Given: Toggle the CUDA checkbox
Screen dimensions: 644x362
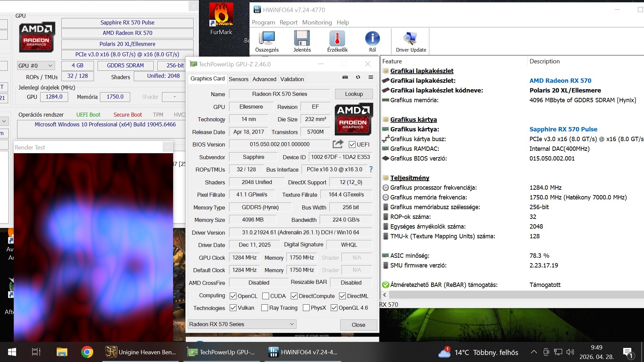Looking at the screenshot, I should tap(265, 296).
